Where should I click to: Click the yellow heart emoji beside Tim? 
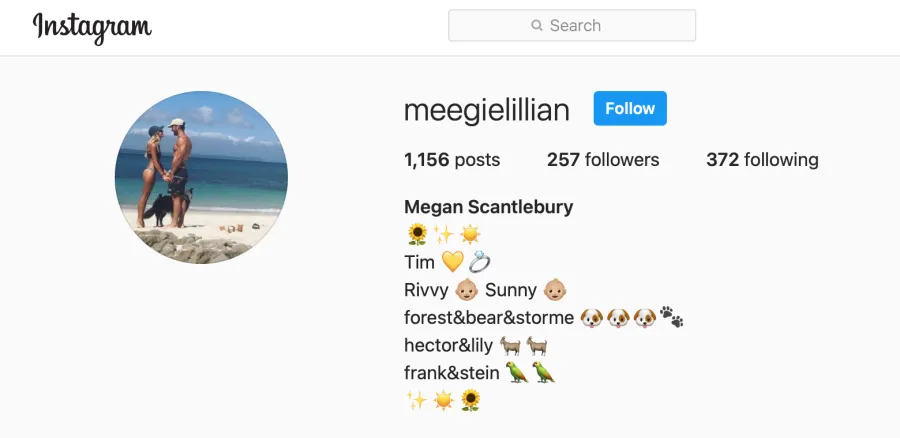452,262
